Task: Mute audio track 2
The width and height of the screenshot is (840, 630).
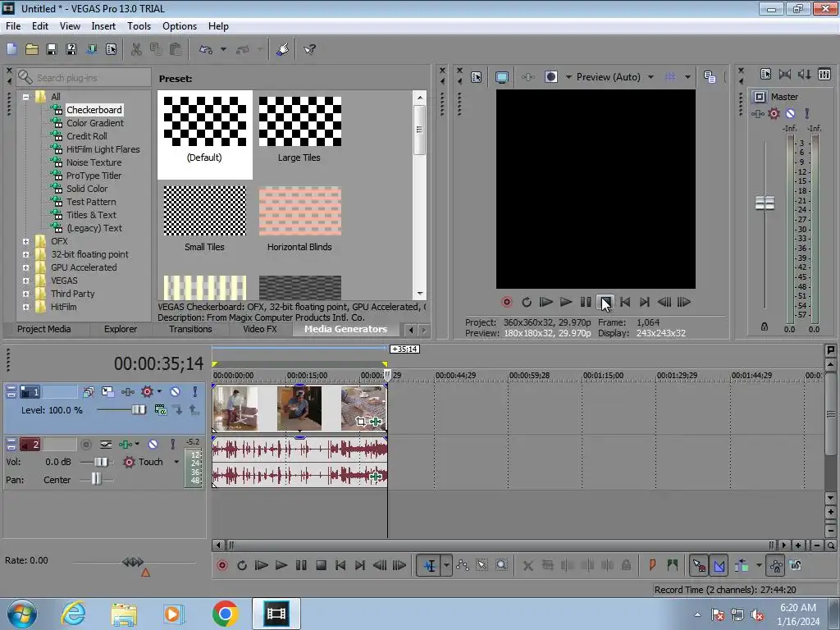Action: 153,445
